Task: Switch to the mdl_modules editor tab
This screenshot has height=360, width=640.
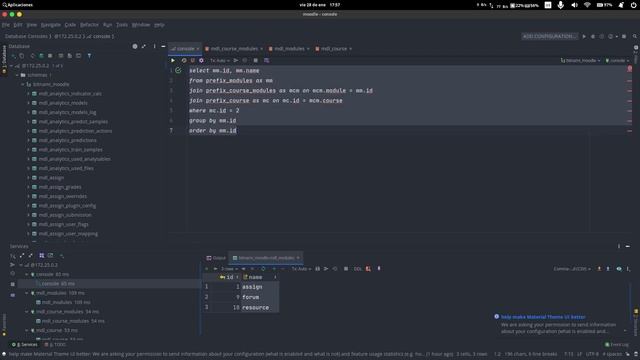Action: click(289, 49)
